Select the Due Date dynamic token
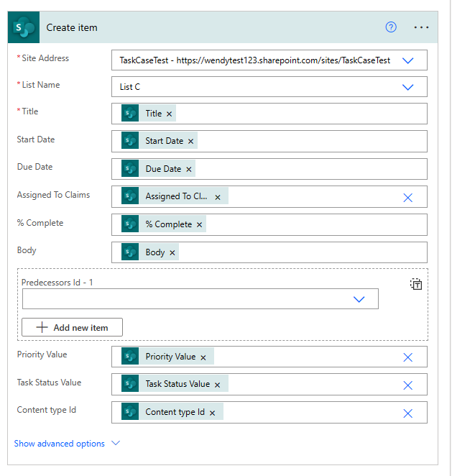Viewport: 452px width, 476px height. [158, 168]
